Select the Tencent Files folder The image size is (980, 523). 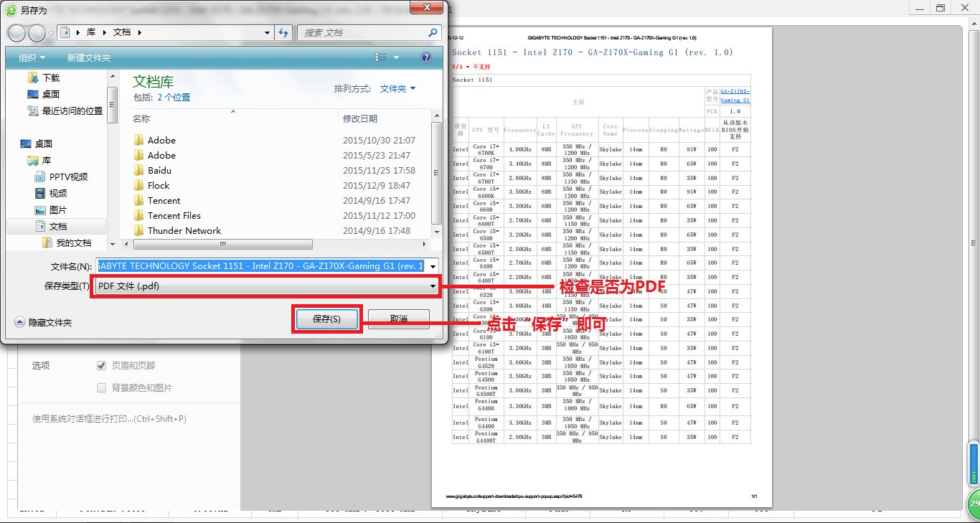tap(174, 215)
